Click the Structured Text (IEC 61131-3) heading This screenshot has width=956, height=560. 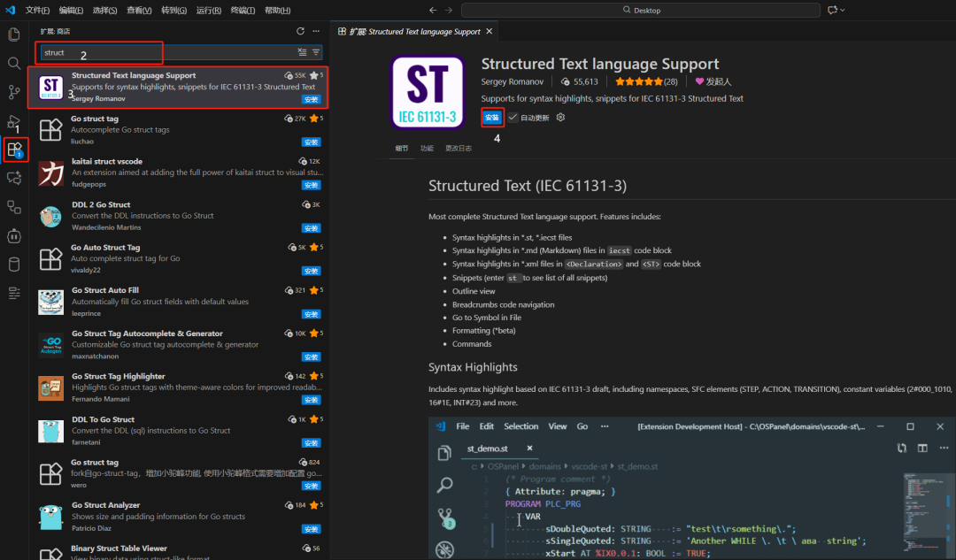[x=528, y=186]
